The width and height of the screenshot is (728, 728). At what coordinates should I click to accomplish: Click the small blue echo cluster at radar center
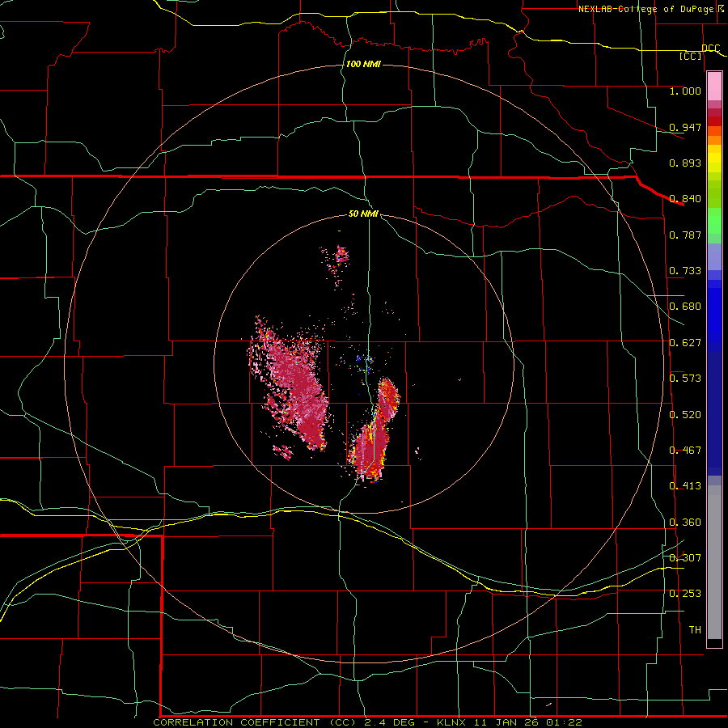pyautogui.click(x=365, y=363)
